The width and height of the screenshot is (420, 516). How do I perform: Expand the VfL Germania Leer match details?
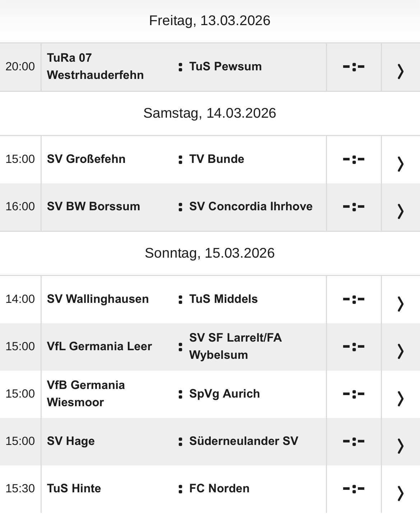(400, 346)
